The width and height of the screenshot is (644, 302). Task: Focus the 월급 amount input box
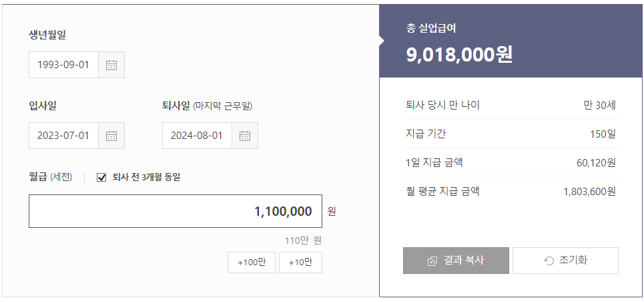pyautogui.click(x=175, y=211)
